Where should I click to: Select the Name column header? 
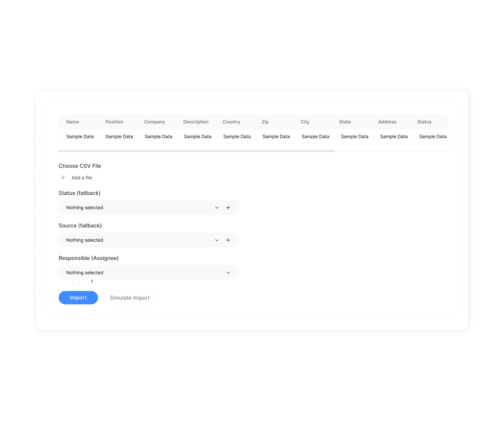pyautogui.click(x=73, y=122)
